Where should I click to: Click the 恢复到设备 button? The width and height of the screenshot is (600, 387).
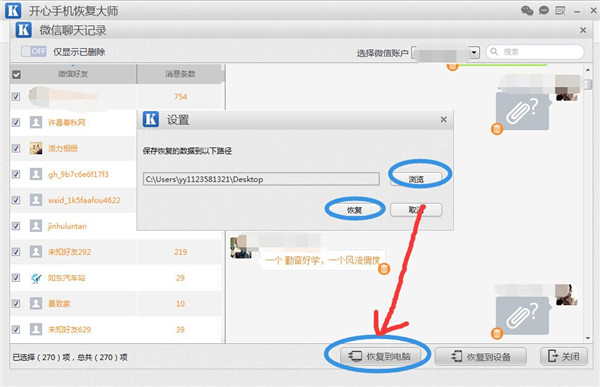click(481, 356)
